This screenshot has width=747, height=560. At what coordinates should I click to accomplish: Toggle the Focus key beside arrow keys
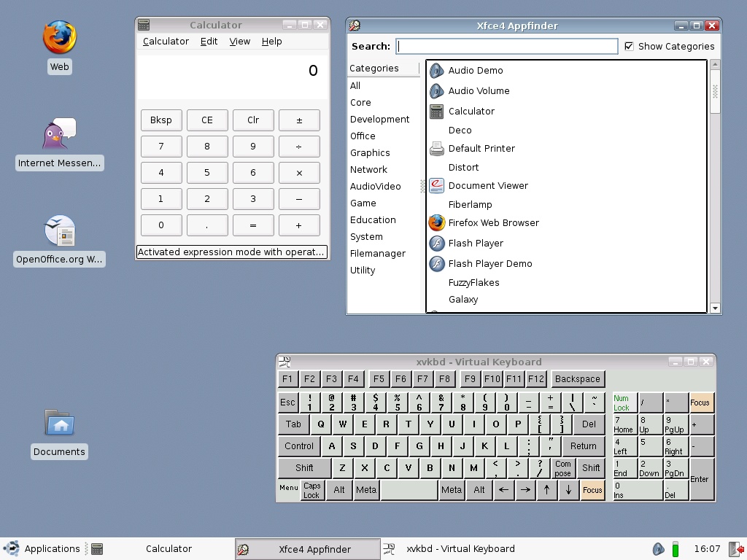tap(592, 490)
